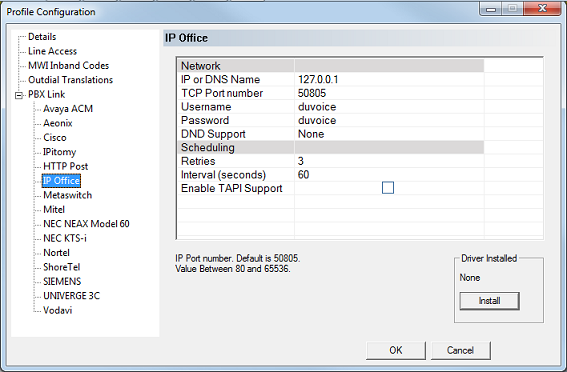Open SIEMENS configuration
Image resolution: width=567 pixels, height=372 pixels.
(62, 282)
